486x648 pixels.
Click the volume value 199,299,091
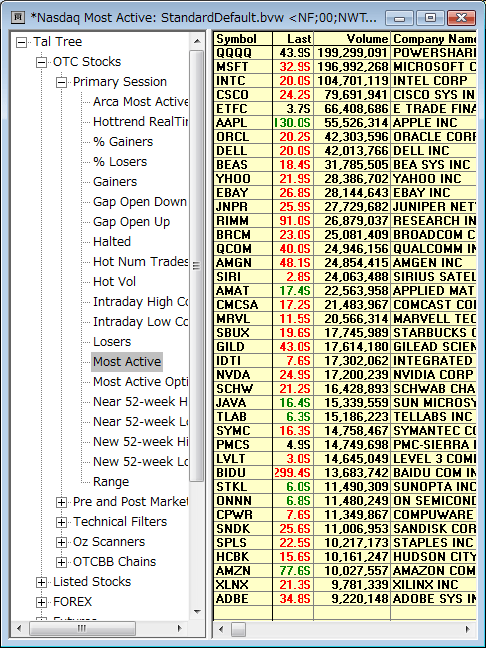(352, 53)
